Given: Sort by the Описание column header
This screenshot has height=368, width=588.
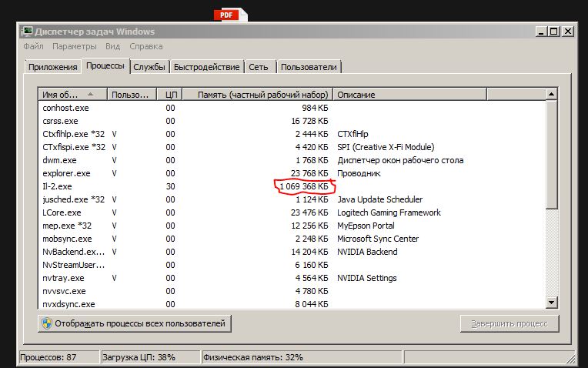Looking at the screenshot, I should click(x=410, y=95).
